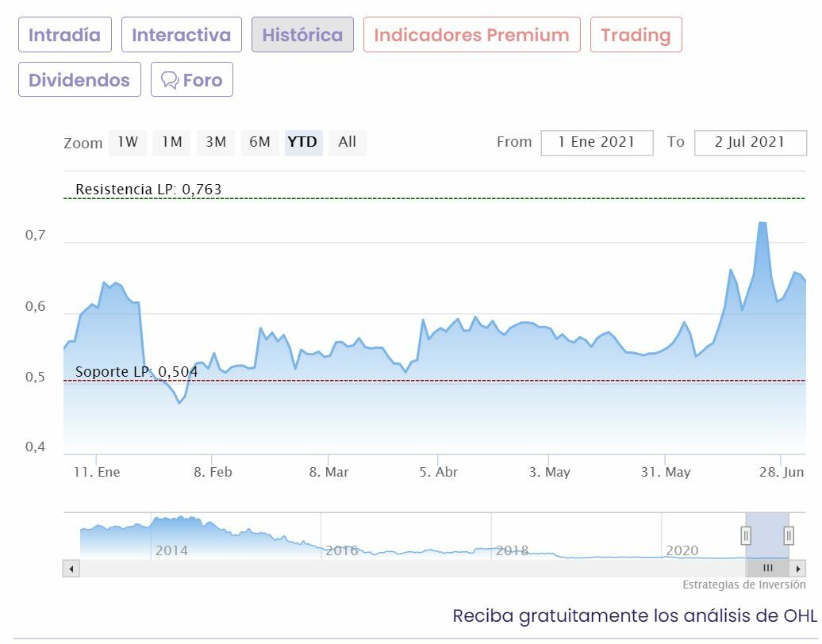Switch to the Interactiva tab

[181, 35]
